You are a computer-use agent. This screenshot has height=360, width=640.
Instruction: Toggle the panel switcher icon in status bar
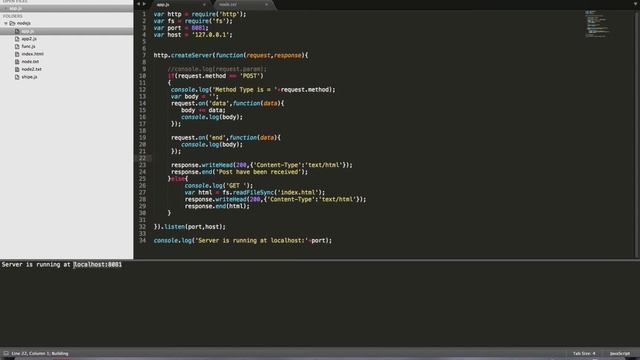6,353
